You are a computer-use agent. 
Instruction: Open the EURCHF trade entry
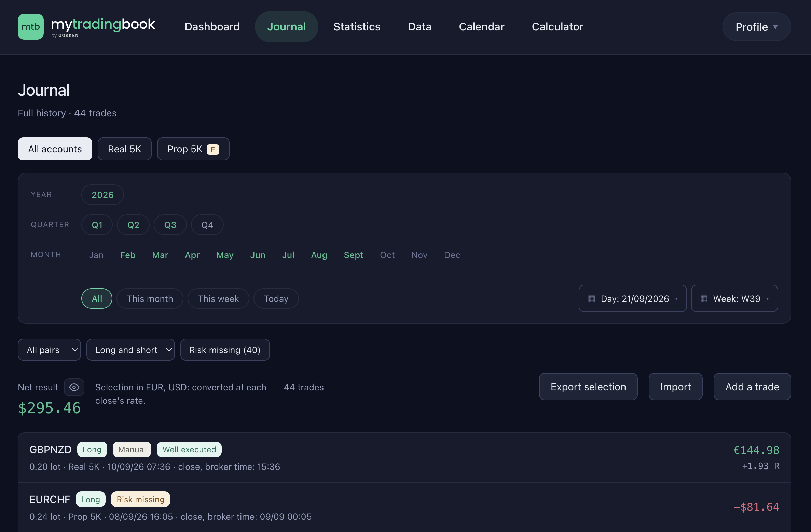(x=404, y=507)
